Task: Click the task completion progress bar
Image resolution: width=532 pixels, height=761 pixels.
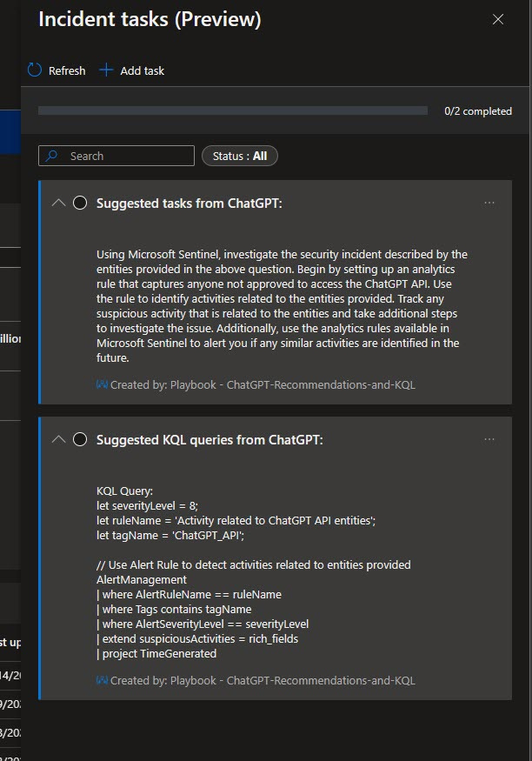Action: (233, 110)
